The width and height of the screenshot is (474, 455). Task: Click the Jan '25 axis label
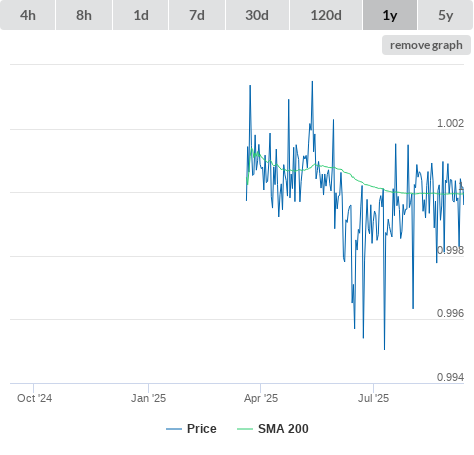click(148, 398)
